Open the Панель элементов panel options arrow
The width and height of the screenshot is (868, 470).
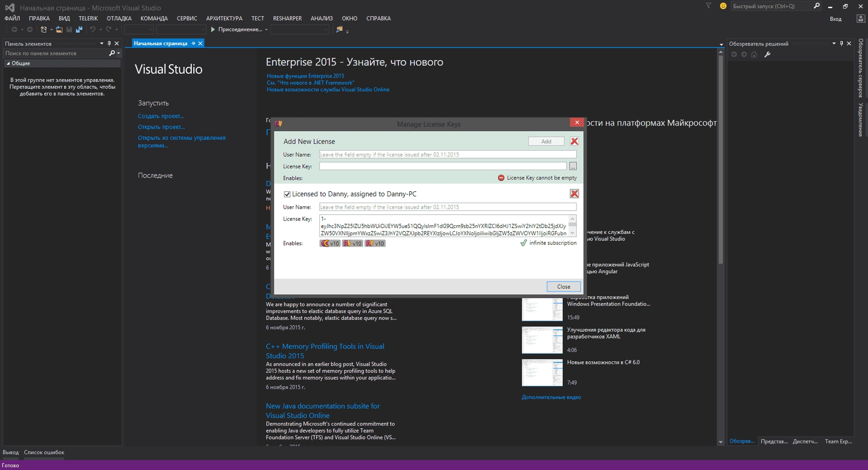pyautogui.click(x=101, y=43)
